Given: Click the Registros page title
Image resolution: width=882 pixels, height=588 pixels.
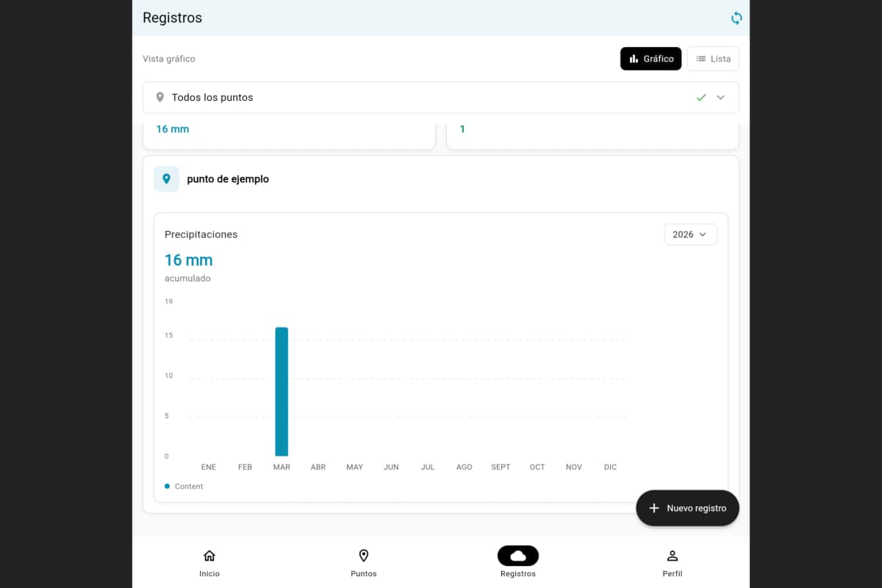Looking at the screenshot, I should tap(172, 18).
